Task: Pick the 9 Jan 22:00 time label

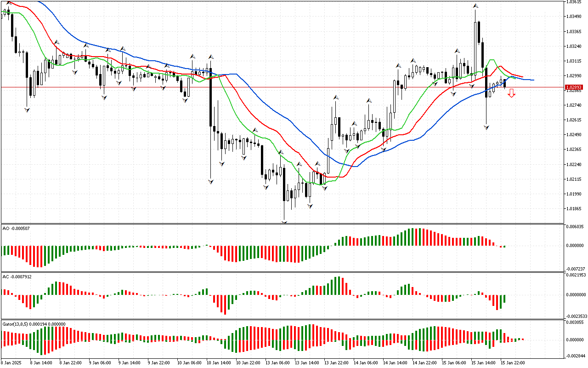Action: click(x=158, y=362)
